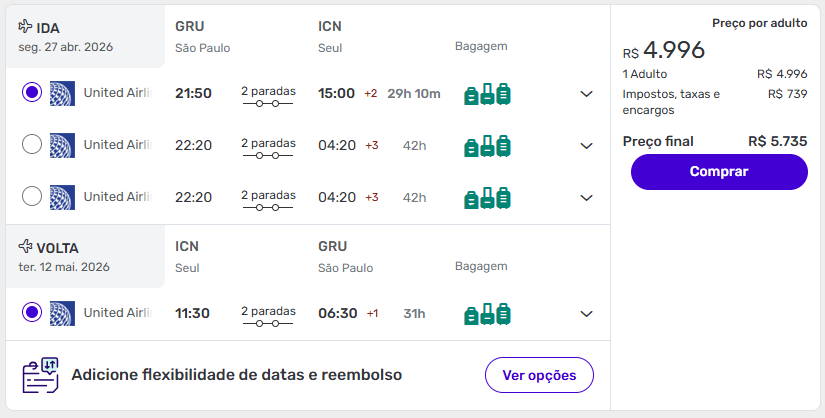Image resolution: width=825 pixels, height=418 pixels.
Task: Click United Airlines logo on 21:50 flight
Action: point(62,93)
